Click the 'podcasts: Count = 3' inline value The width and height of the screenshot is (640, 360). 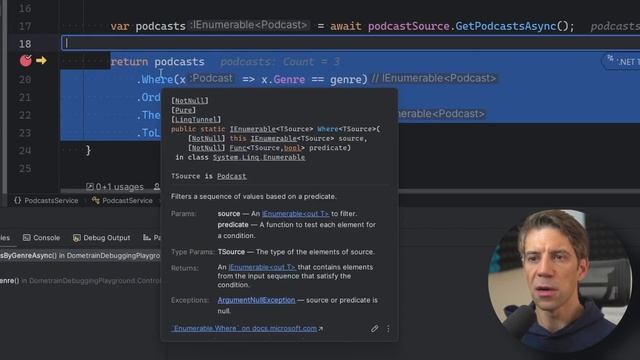(x=280, y=62)
